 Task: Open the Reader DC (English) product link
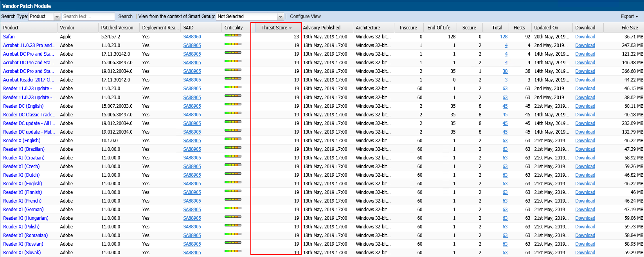(x=23, y=106)
